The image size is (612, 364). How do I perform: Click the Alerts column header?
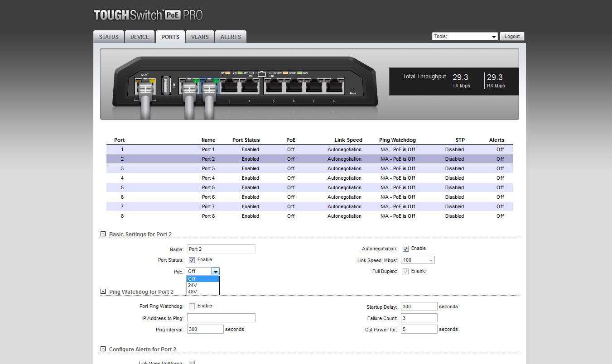(496, 140)
